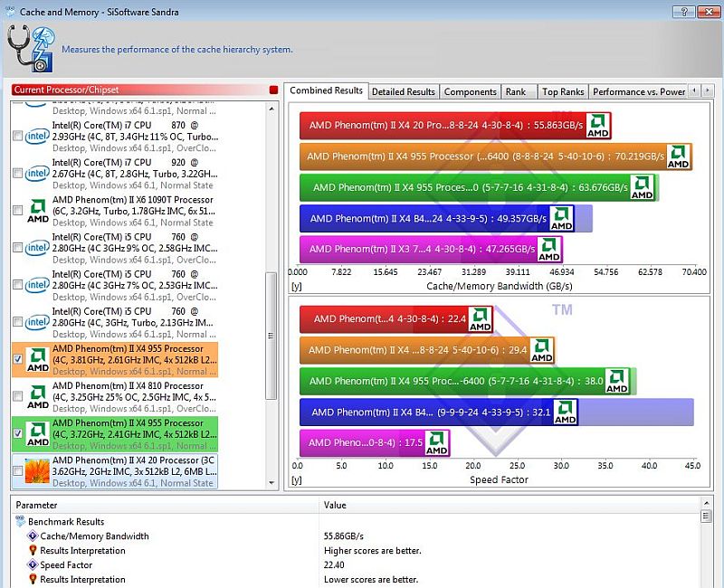Click icon next to Speed Factor parameter

(x=33, y=564)
